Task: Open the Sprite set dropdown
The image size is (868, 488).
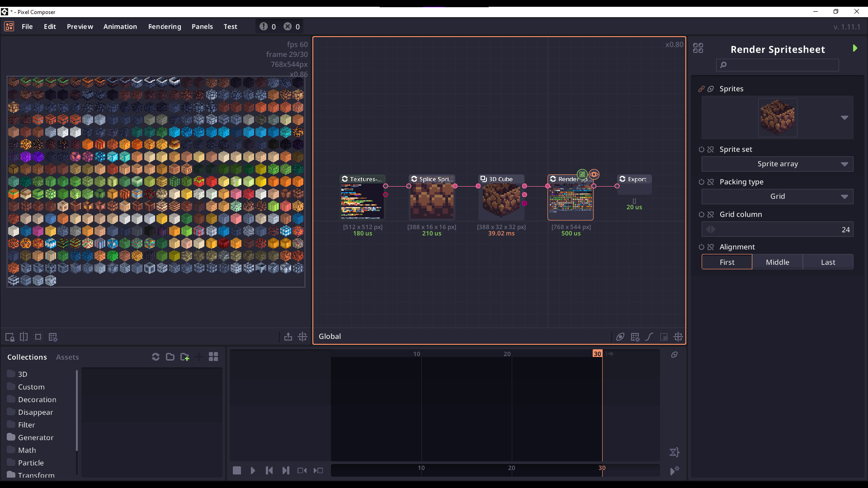Action: pos(777,164)
